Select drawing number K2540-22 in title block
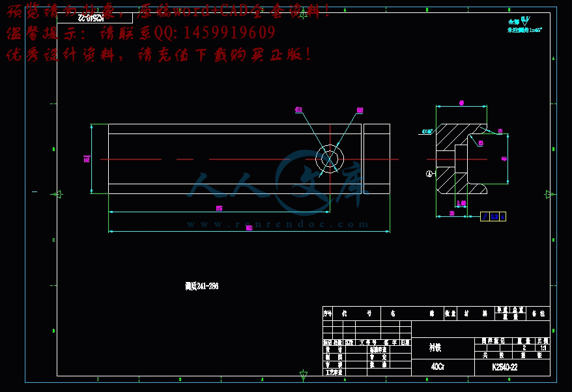The width and height of the screenshot is (572, 392). click(505, 367)
